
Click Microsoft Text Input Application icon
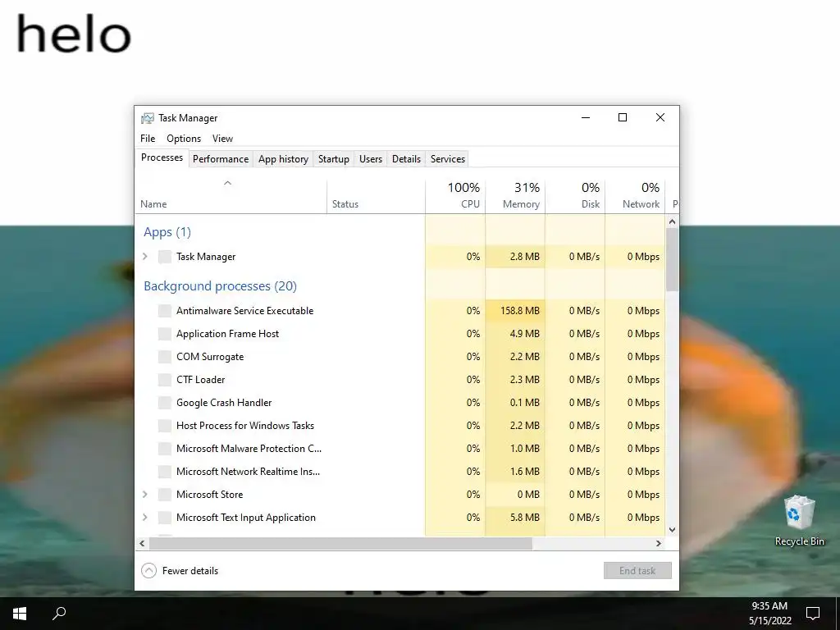coord(165,518)
